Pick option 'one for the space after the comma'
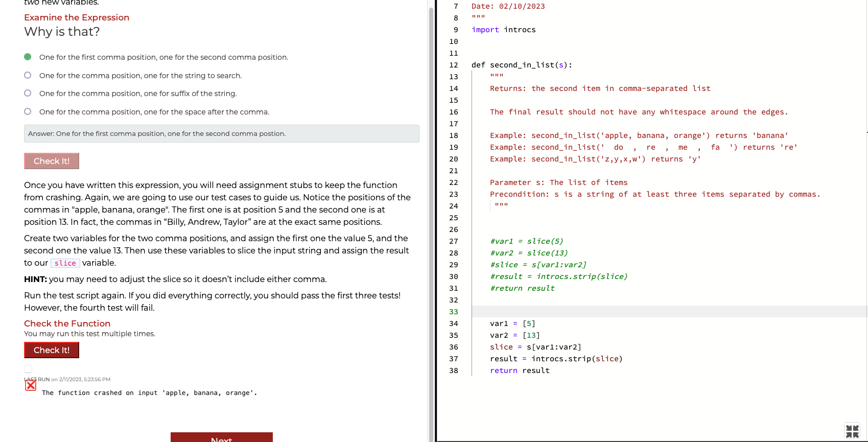This screenshot has height=442, width=868. (28, 111)
